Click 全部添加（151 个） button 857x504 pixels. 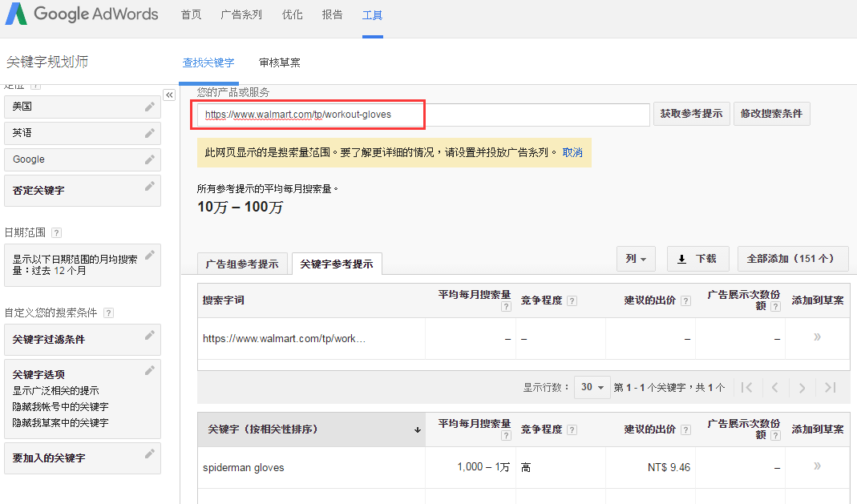pyautogui.click(x=793, y=259)
